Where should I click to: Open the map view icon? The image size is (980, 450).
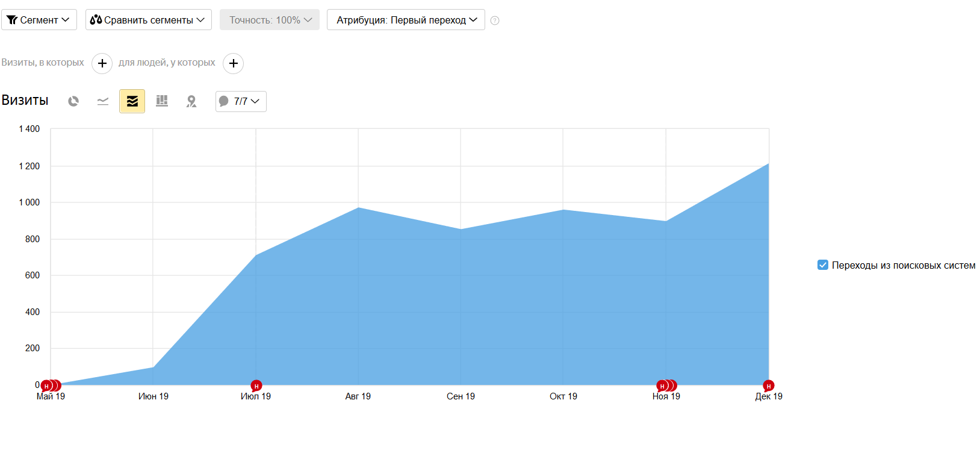[191, 101]
